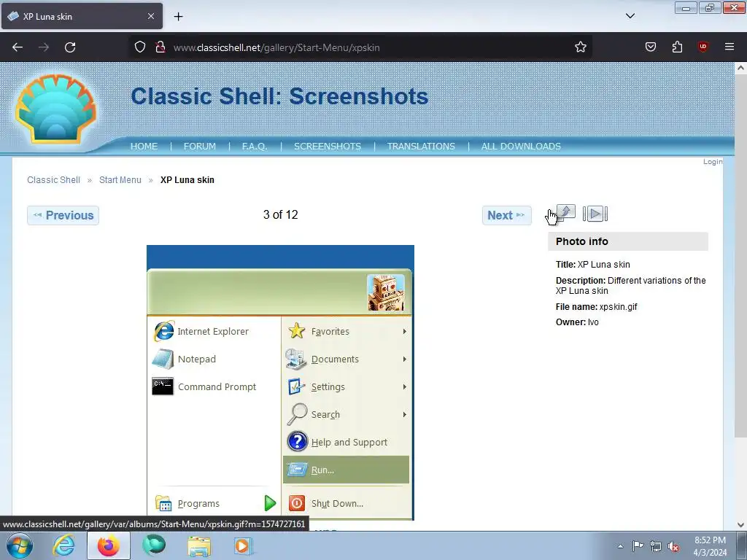This screenshot has width=747, height=560.
Task: Reload the page in Firefox
Action: tap(70, 47)
